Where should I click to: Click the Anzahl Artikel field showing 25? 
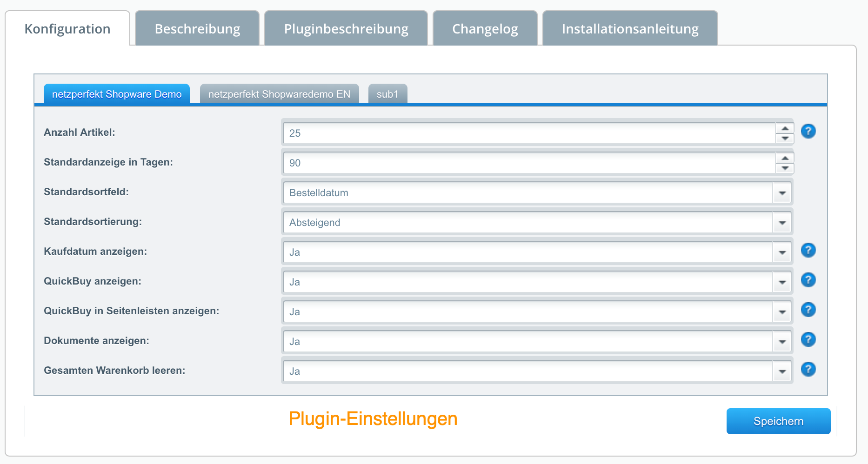[529, 133]
